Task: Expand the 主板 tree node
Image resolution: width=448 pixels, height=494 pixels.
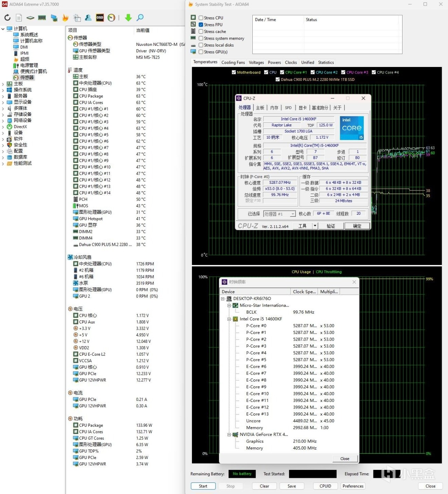Action: (x=3, y=84)
